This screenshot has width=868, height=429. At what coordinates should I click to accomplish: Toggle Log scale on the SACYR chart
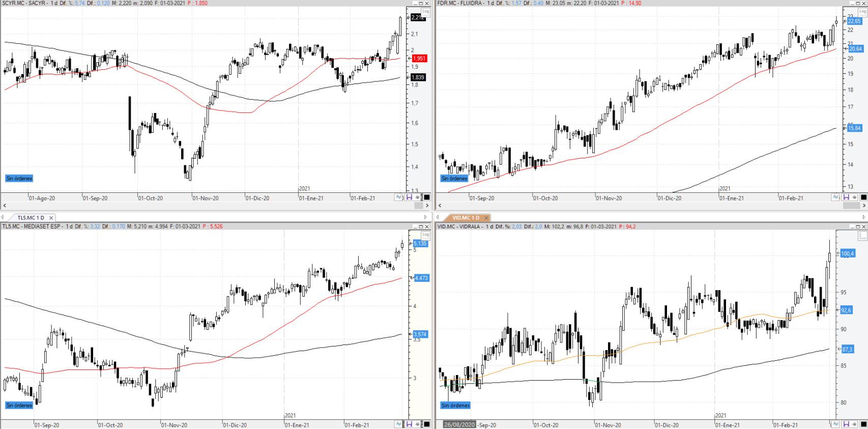click(427, 11)
